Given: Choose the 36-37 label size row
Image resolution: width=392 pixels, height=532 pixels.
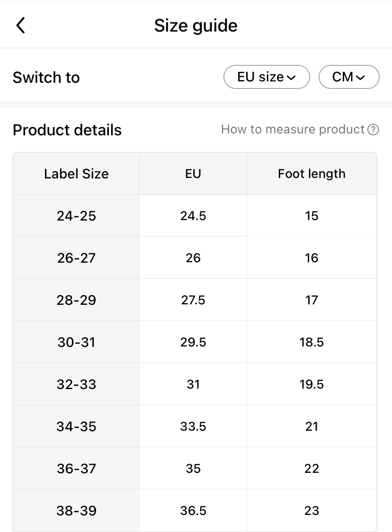Looking at the screenshot, I should pyautogui.click(x=76, y=469).
